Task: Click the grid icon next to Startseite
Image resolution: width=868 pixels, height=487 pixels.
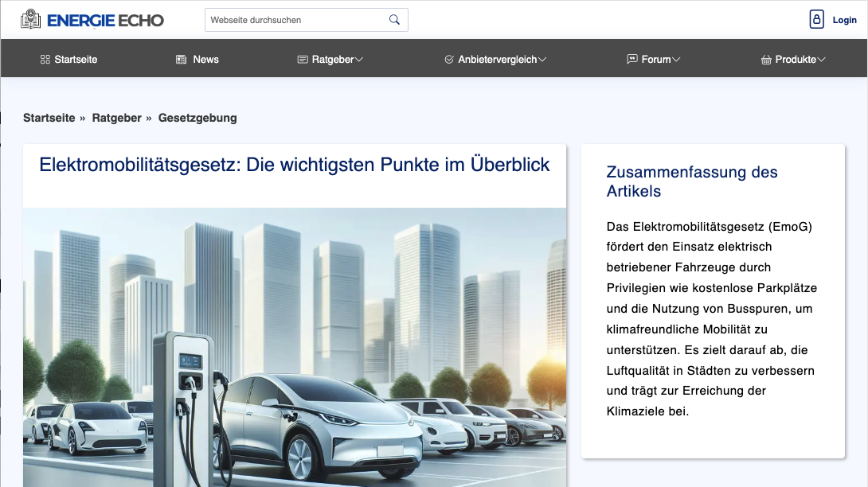Action: pos(45,60)
